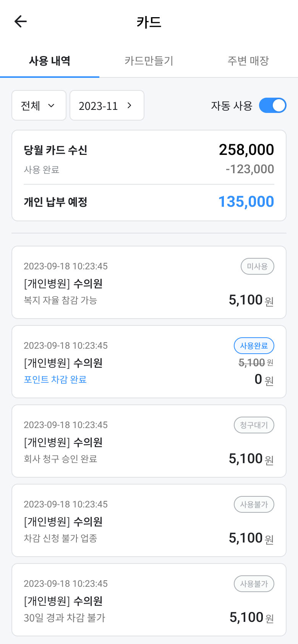Tap the 청구대기 status badge
The width and height of the screenshot is (298, 644).
coord(254,425)
